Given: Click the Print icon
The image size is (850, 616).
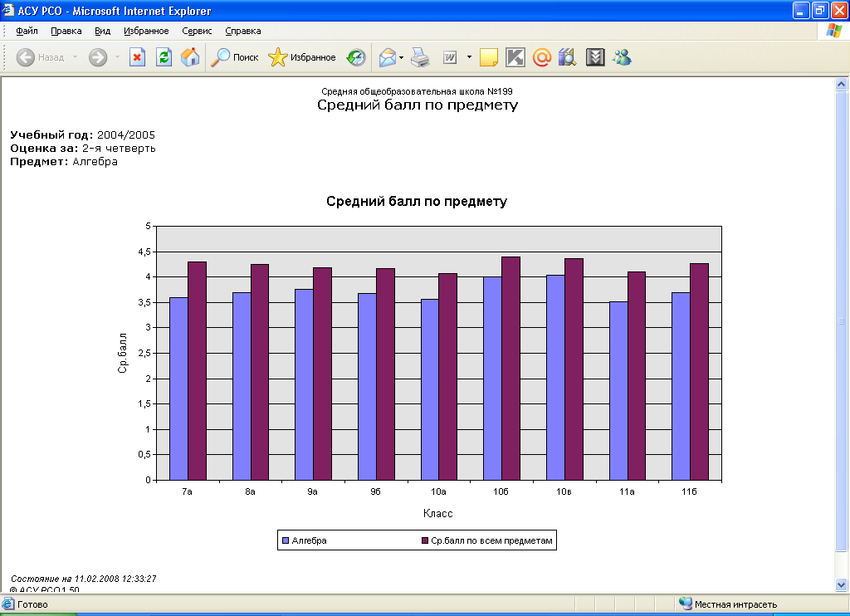Looking at the screenshot, I should (x=421, y=57).
